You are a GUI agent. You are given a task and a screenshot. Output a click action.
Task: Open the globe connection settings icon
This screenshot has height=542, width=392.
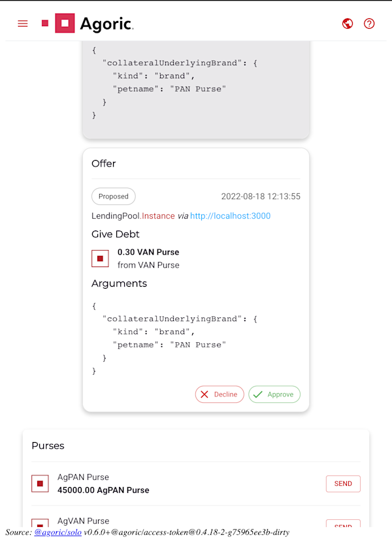(x=348, y=24)
